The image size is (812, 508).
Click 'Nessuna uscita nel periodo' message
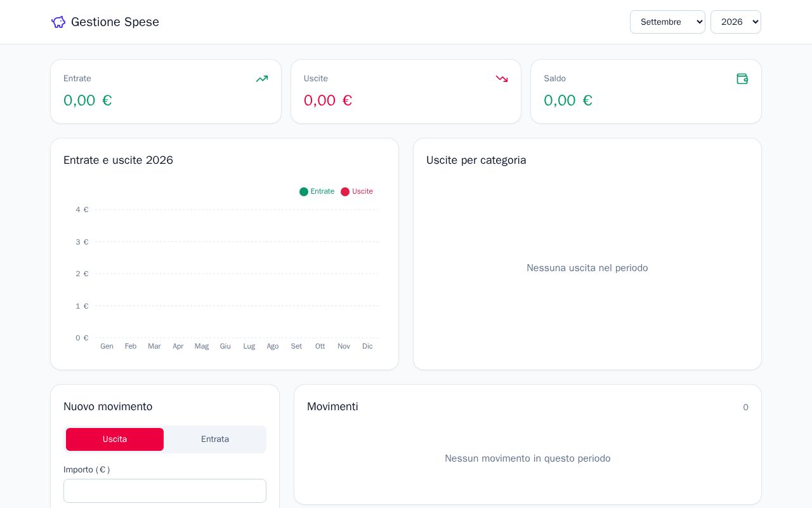click(x=587, y=268)
